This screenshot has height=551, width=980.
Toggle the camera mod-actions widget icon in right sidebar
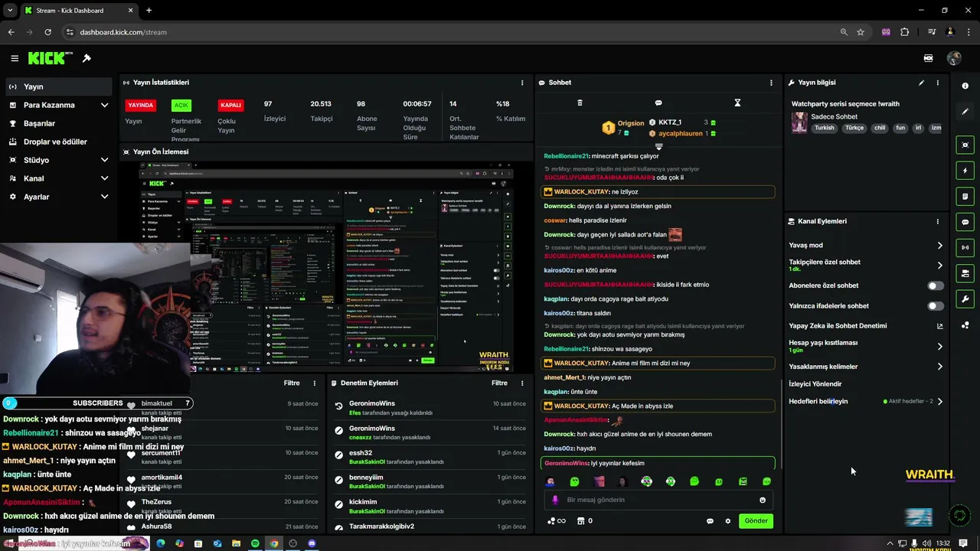click(965, 273)
